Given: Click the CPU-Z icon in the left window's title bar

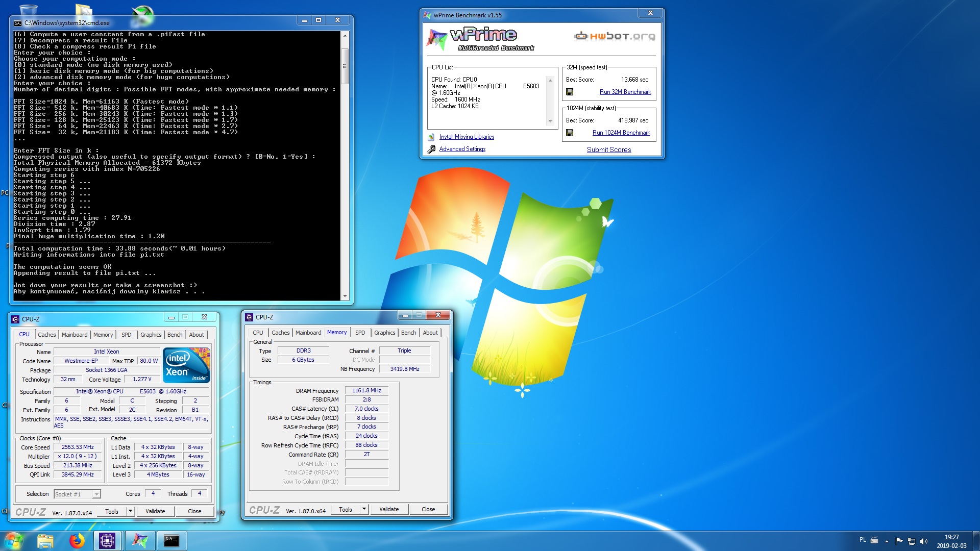Looking at the screenshot, I should click(x=15, y=319).
